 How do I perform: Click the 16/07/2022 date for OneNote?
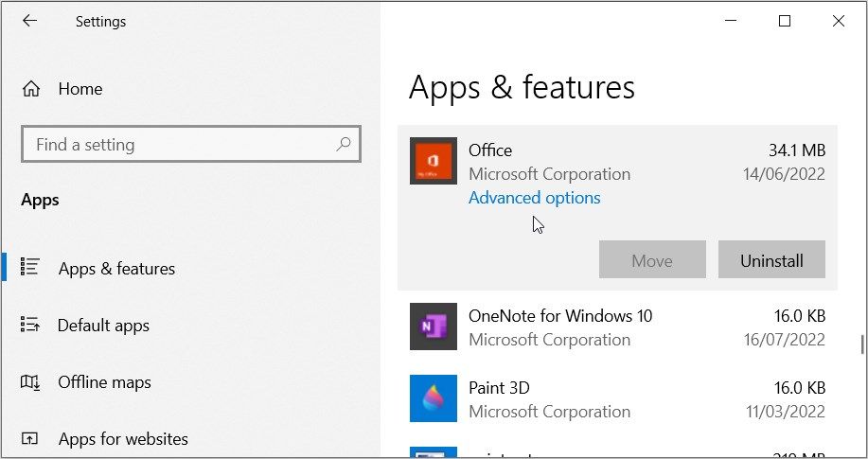(784, 340)
